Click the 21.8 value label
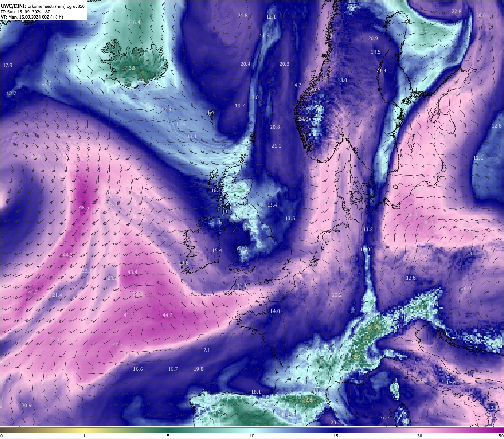Viewport: 504px width, 439px height. tap(243, 15)
